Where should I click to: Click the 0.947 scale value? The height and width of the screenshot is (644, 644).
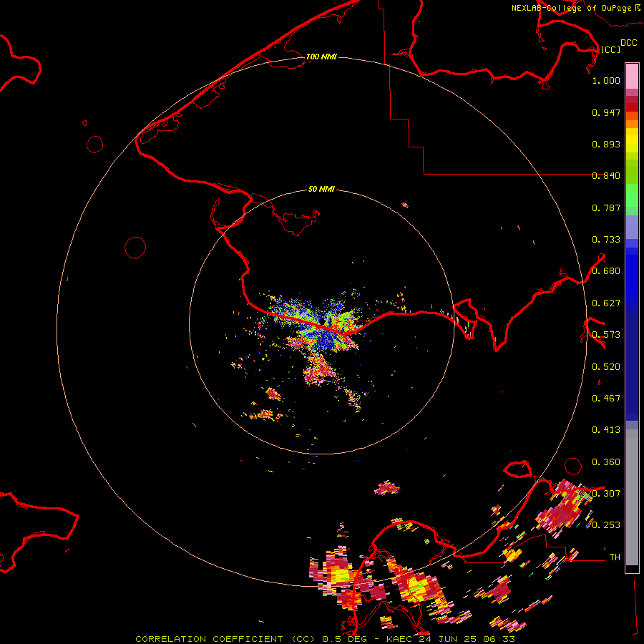click(606, 112)
